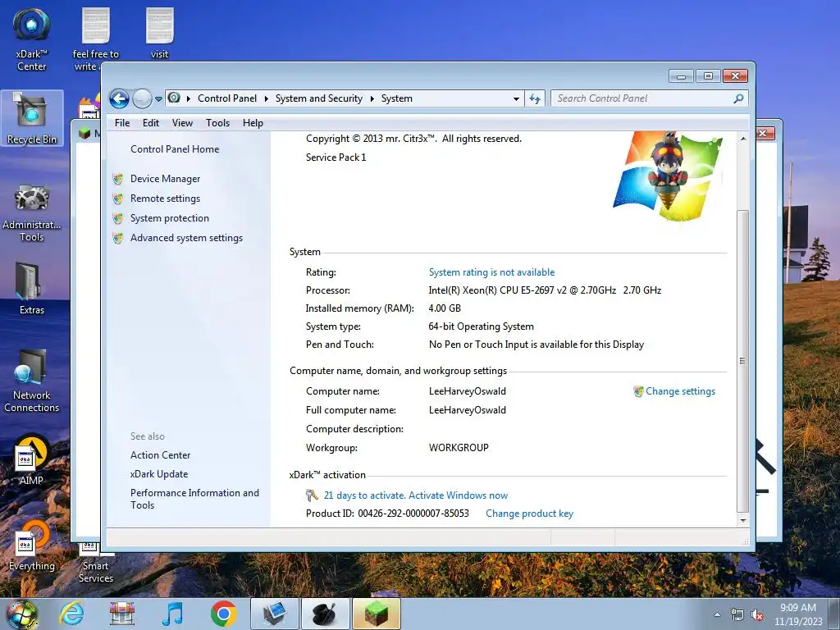Open Remote settings link
840x630 pixels.
point(165,199)
